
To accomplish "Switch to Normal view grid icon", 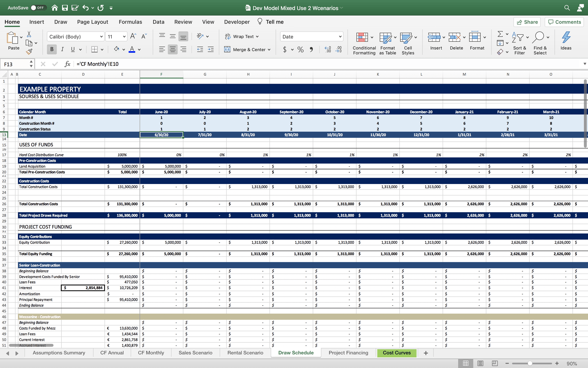I will point(466,363).
